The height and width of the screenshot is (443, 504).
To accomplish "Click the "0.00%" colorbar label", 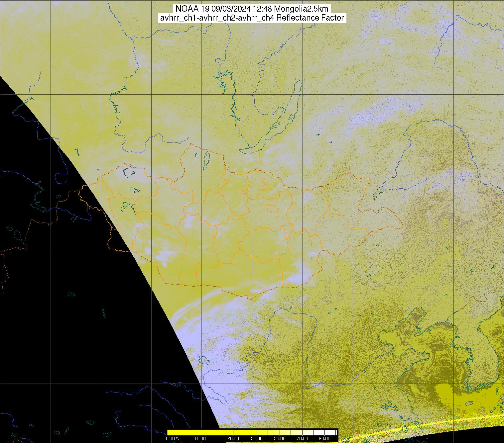I will coord(172,439).
